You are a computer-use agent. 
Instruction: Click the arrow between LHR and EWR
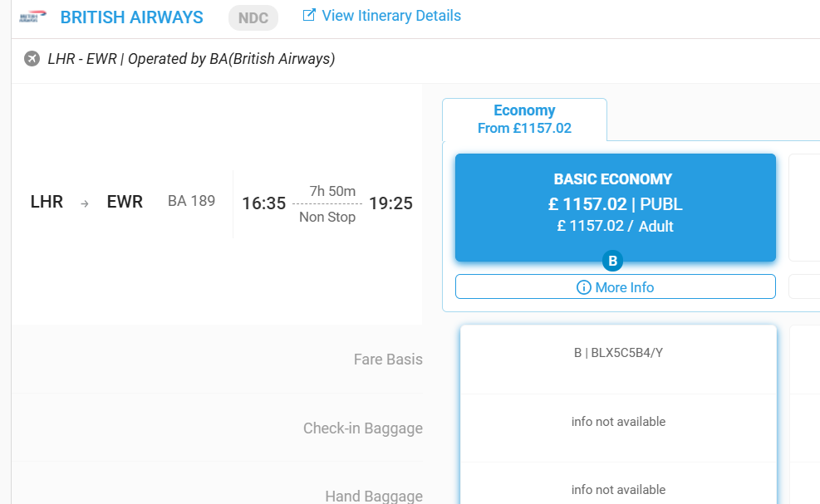(x=85, y=203)
